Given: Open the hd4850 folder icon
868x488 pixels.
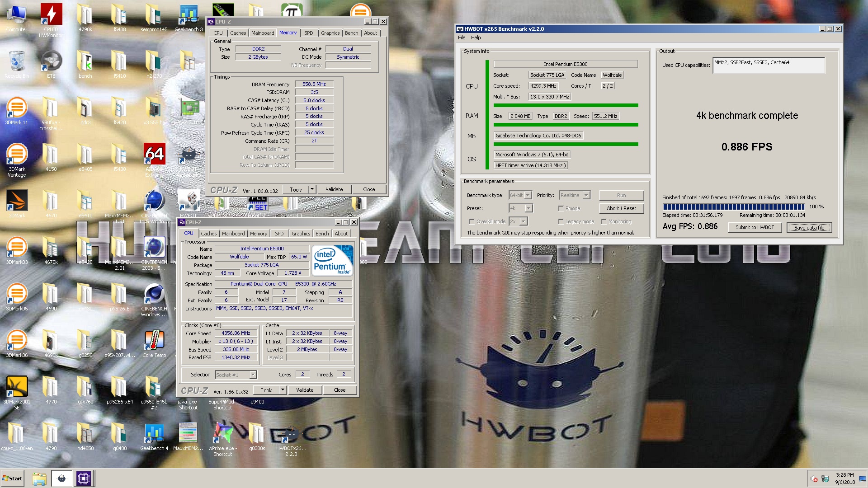Looking at the screenshot, I should [x=85, y=436].
